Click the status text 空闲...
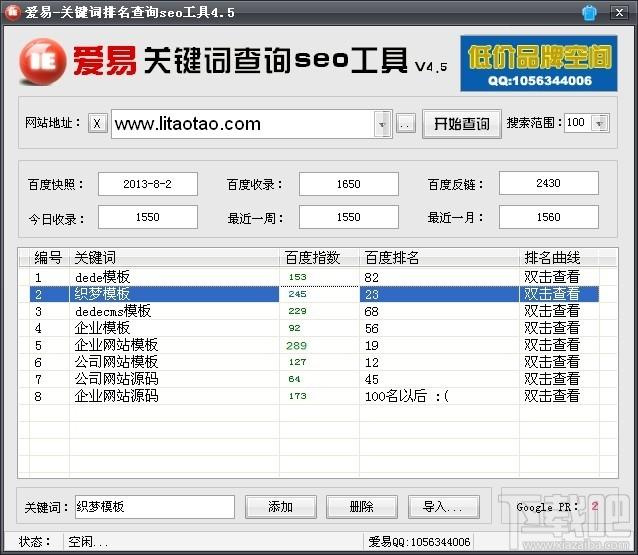Image resolution: width=638 pixels, height=555 pixels. (87, 542)
